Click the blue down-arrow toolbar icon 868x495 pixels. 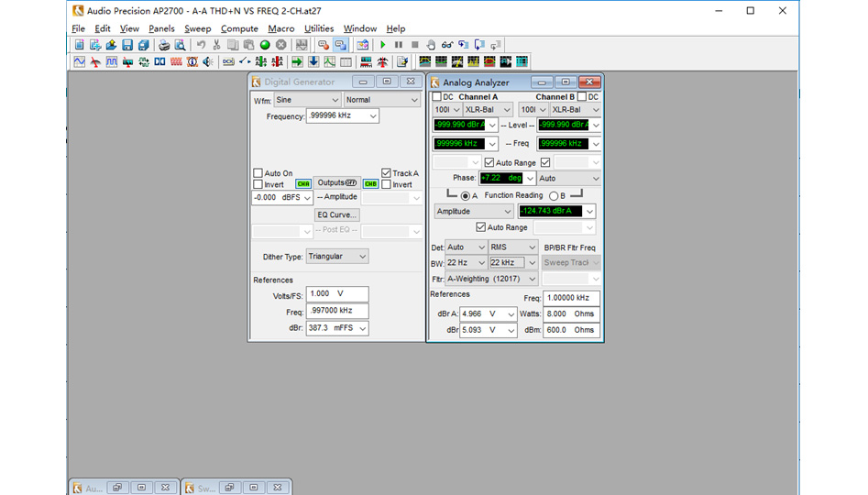313,61
